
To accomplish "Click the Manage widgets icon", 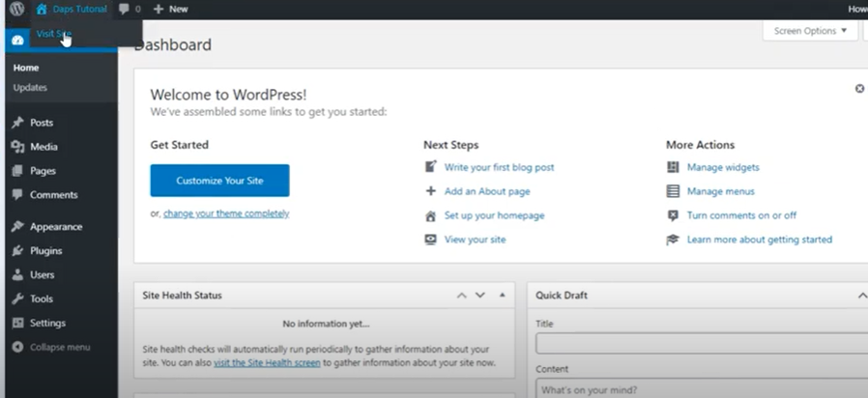I will (673, 166).
